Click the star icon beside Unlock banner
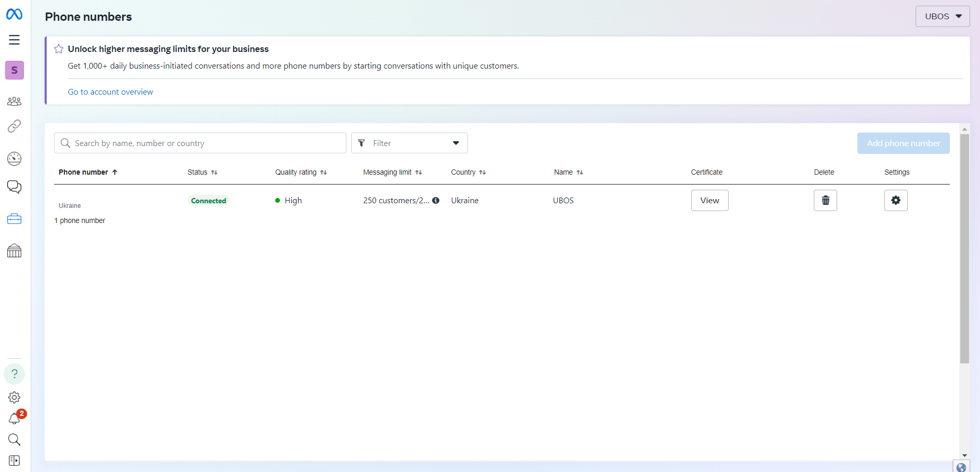The image size is (980, 472). (x=59, y=49)
